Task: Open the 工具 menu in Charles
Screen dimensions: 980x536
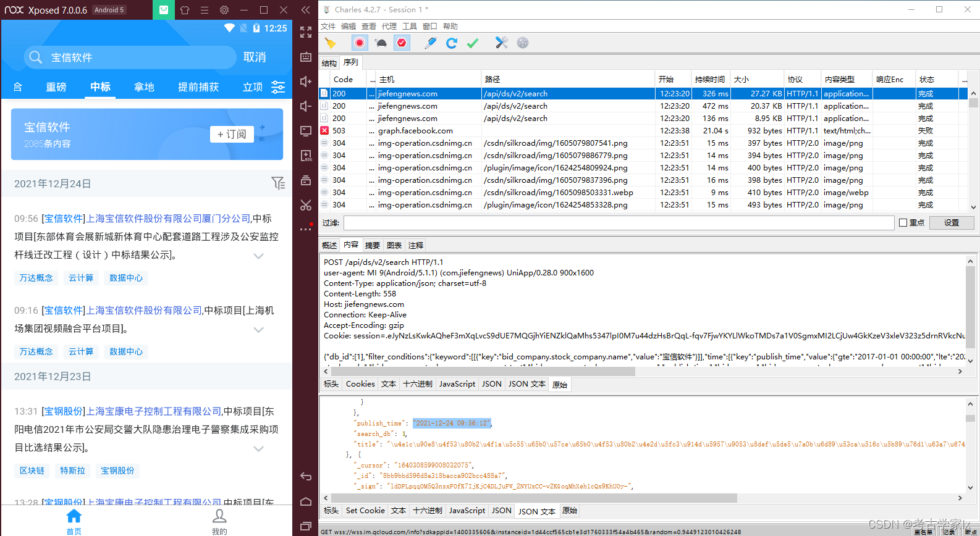Action: (x=410, y=26)
